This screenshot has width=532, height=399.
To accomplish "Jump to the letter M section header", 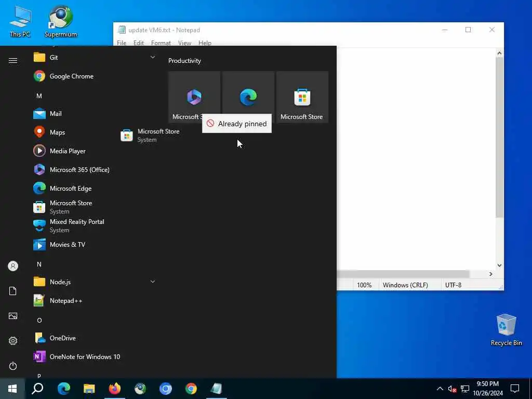I will pyautogui.click(x=39, y=96).
